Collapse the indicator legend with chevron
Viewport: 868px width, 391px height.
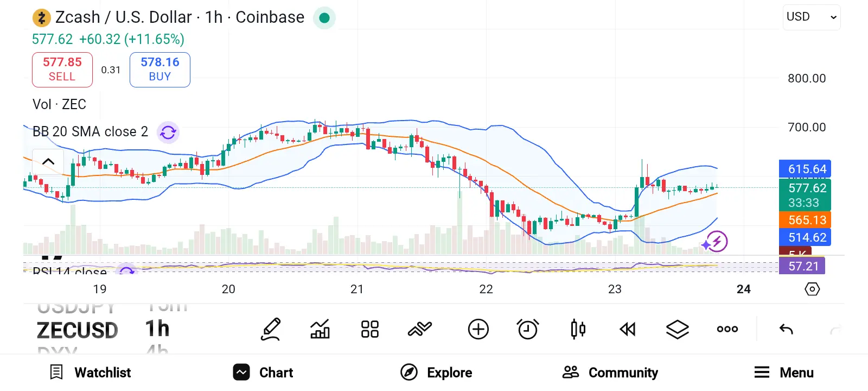pyautogui.click(x=48, y=161)
